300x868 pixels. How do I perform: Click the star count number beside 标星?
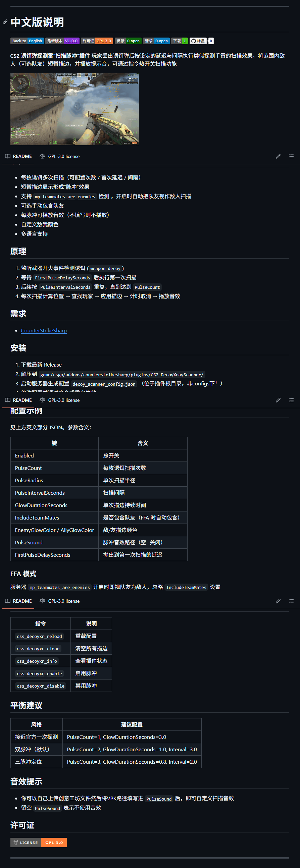211,41
